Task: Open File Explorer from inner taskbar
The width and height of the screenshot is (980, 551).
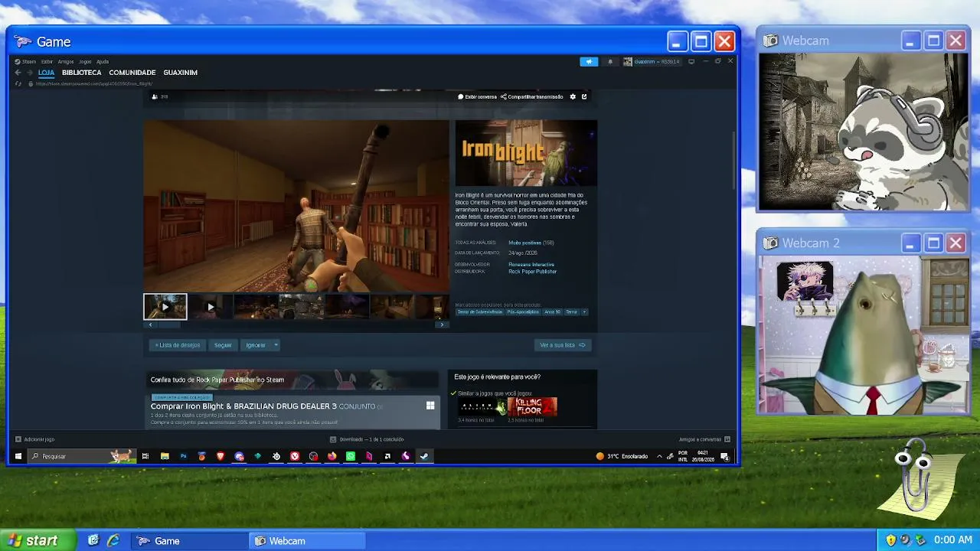Action: [165, 456]
